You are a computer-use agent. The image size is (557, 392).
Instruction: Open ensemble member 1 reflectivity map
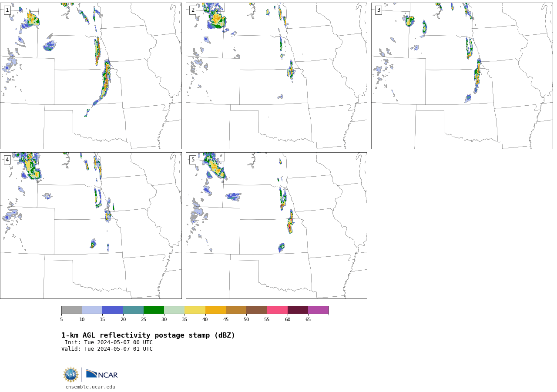tap(91, 76)
